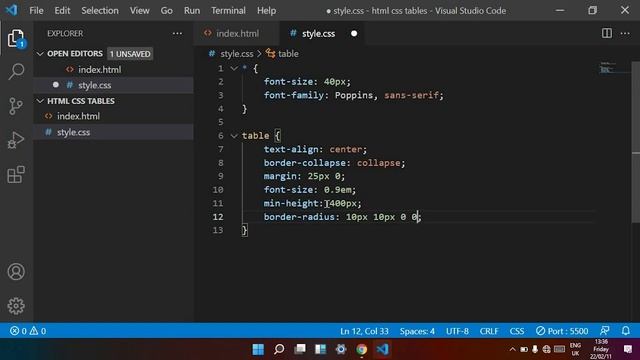Viewport: 640px width, 360px height.
Task: Select index.html under Open Editors
Action: [x=113, y=69]
